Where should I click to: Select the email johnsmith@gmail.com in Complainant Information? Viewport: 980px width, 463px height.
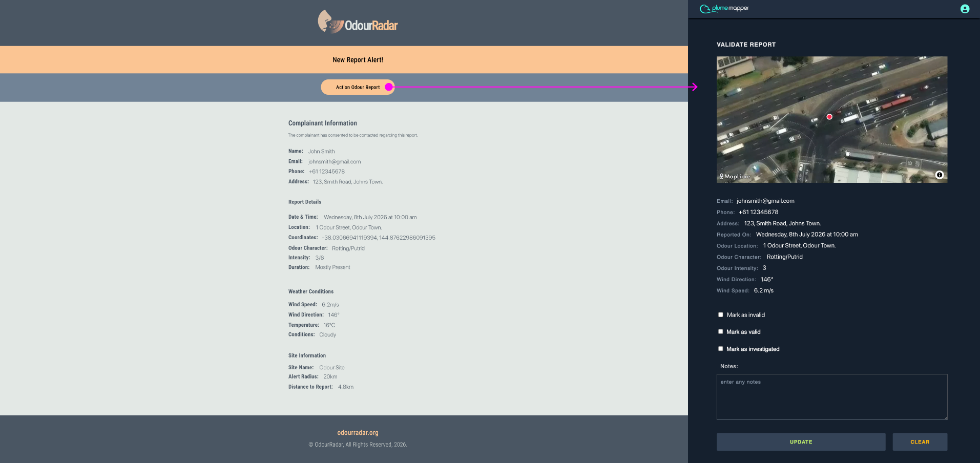pyautogui.click(x=335, y=162)
